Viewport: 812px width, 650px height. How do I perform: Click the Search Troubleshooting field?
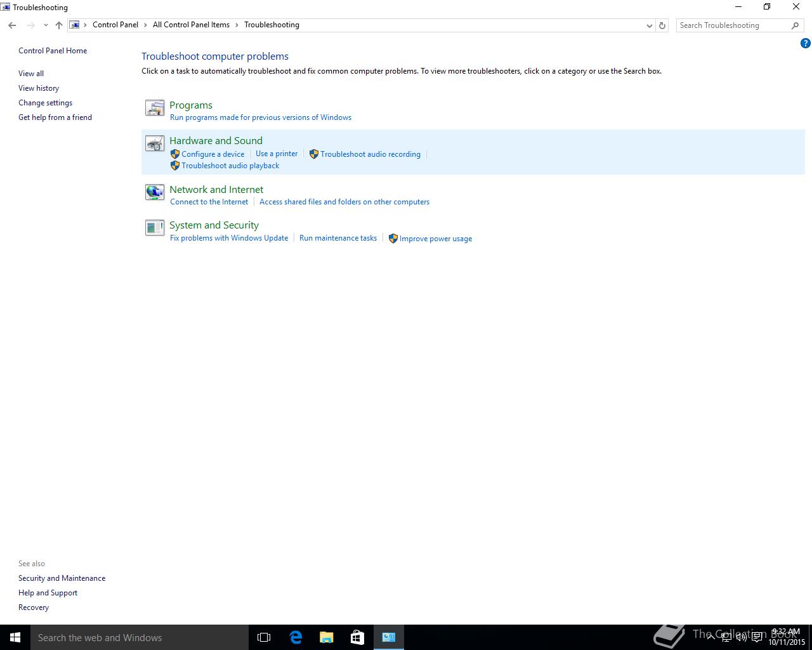coord(733,25)
